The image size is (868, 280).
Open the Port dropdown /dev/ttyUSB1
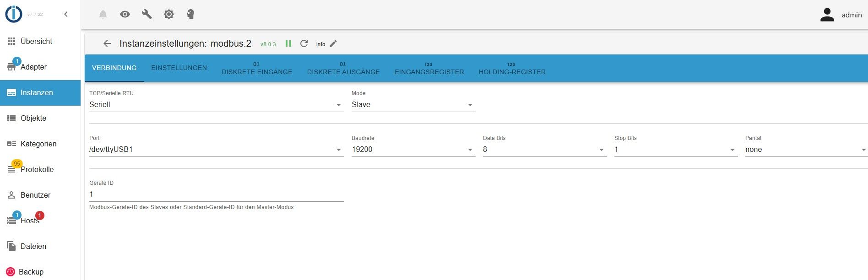[x=217, y=150]
